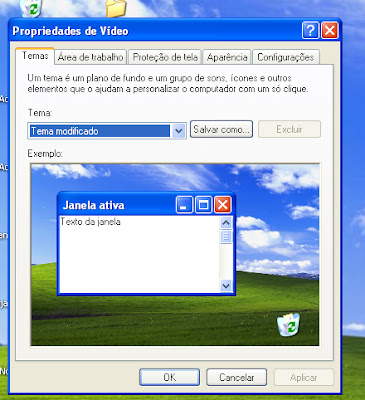Click the desktop Recycle Bin icon behind dialog

(x=31, y=8)
